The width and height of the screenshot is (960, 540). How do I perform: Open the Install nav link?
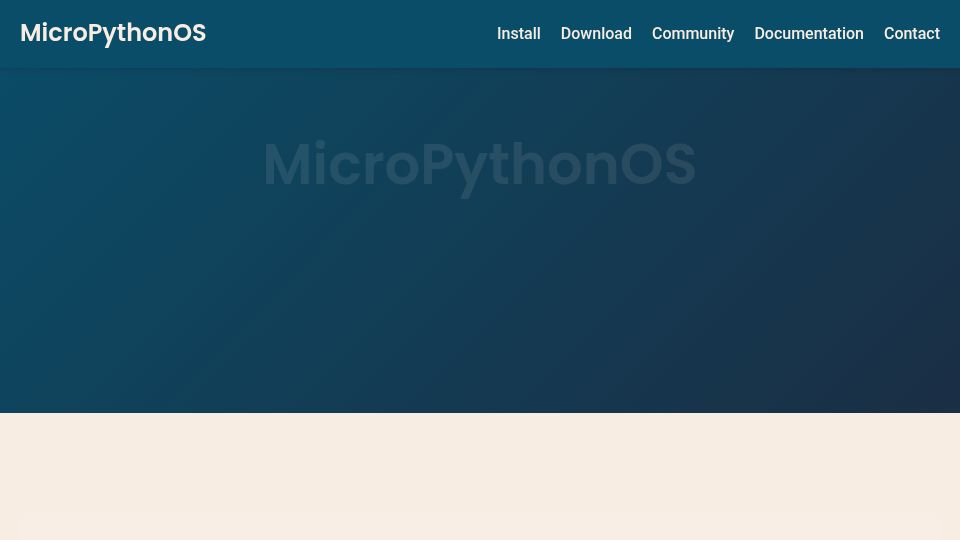(519, 34)
